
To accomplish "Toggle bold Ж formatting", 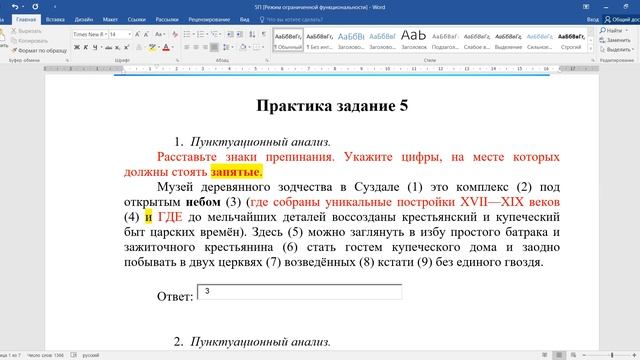I will [x=77, y=48].
